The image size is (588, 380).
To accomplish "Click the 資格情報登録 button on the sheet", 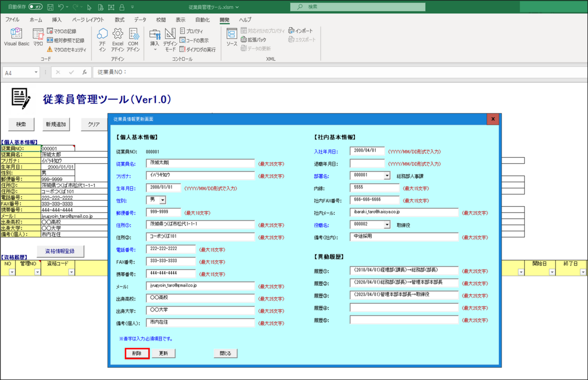I will [60, 251].
